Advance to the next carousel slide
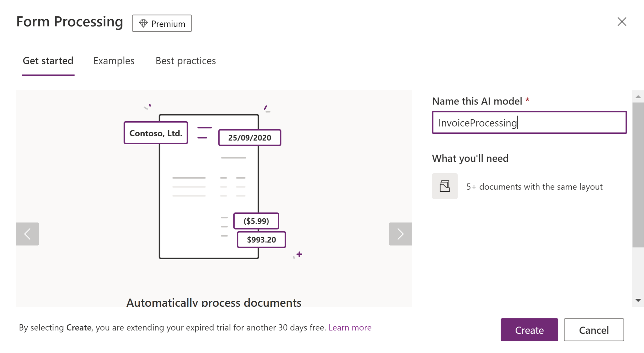Image resolution: width=644 pixels, height=353 pixels. (x=400, y=234)
